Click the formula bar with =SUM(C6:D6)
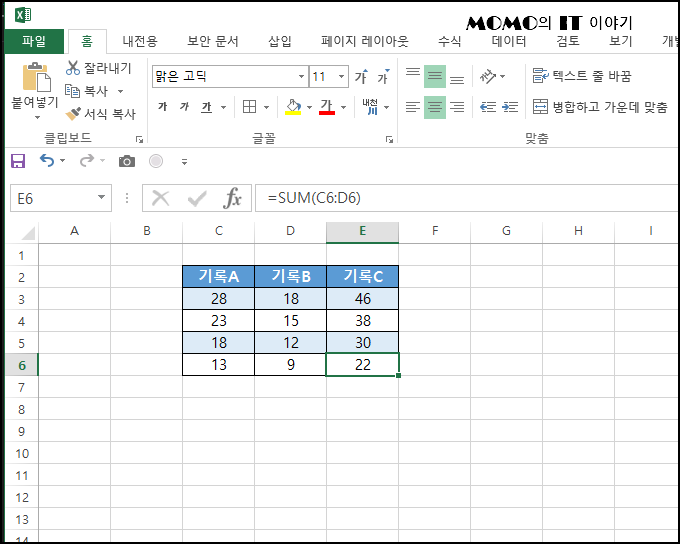 click(x=467, y=198)
